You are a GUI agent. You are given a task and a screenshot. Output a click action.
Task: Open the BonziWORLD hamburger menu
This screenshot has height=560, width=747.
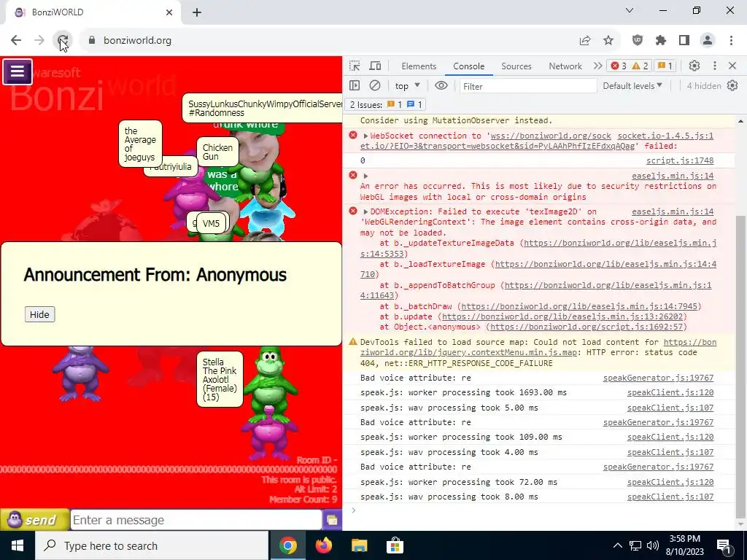[x=18, y=71]
